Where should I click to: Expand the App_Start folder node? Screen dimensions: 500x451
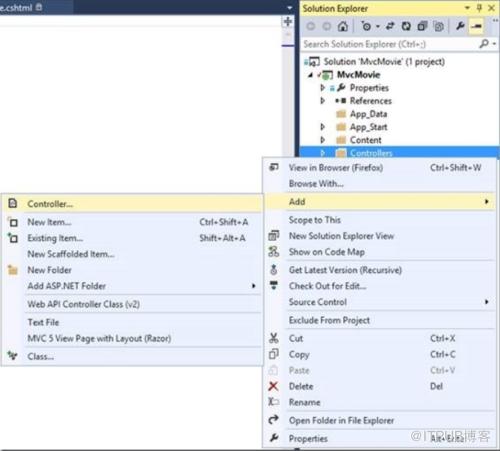click(x=322, y=127)
